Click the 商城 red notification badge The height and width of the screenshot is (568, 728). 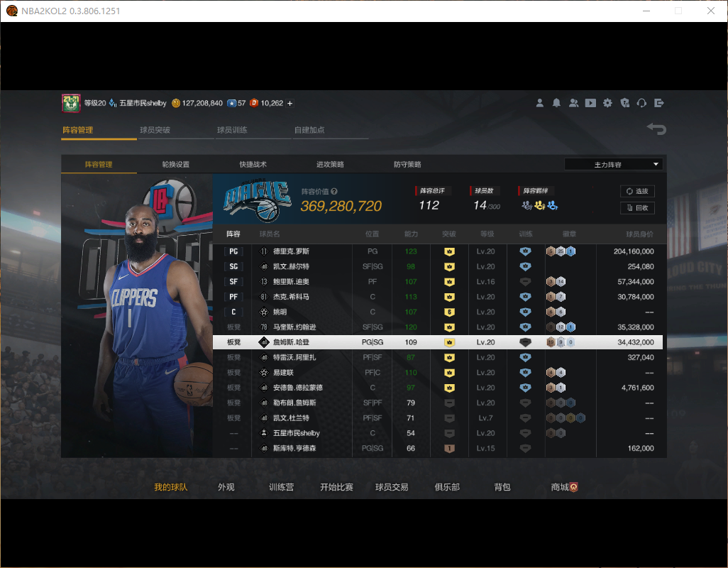(x=574, y=487)
